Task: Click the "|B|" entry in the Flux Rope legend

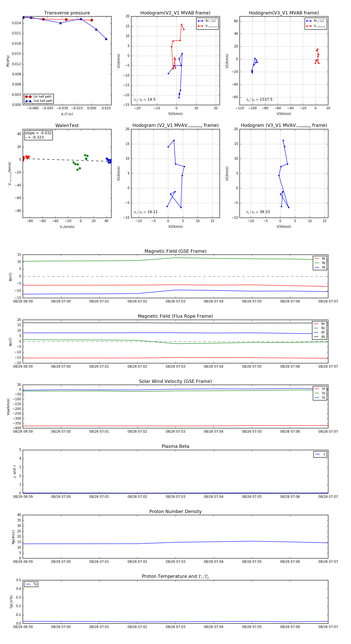Action: pyautogui.click(x=320, y=337)
